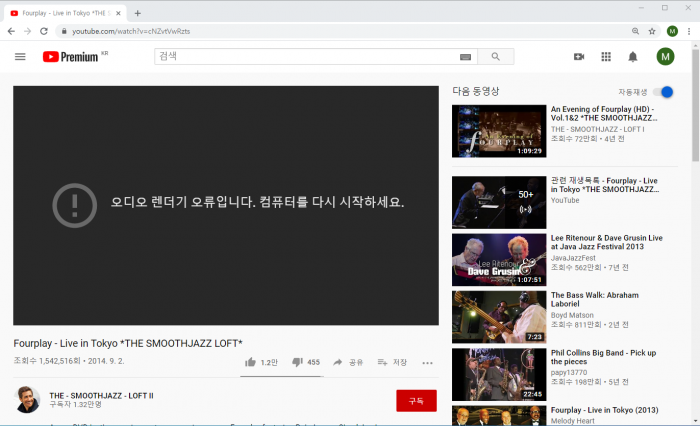Click the 1,542,516 view count text
The image size is (700, 426).
pos(47,361)
